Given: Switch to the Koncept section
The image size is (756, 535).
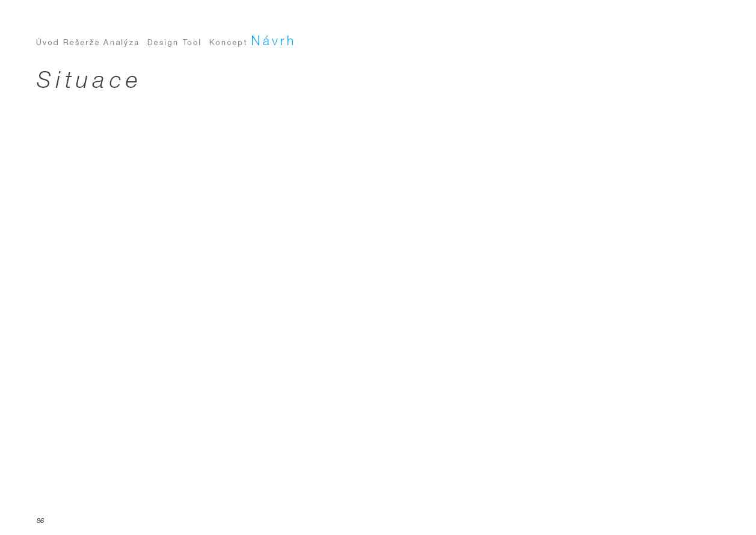Looking at the screenshot, I should 229,43.
